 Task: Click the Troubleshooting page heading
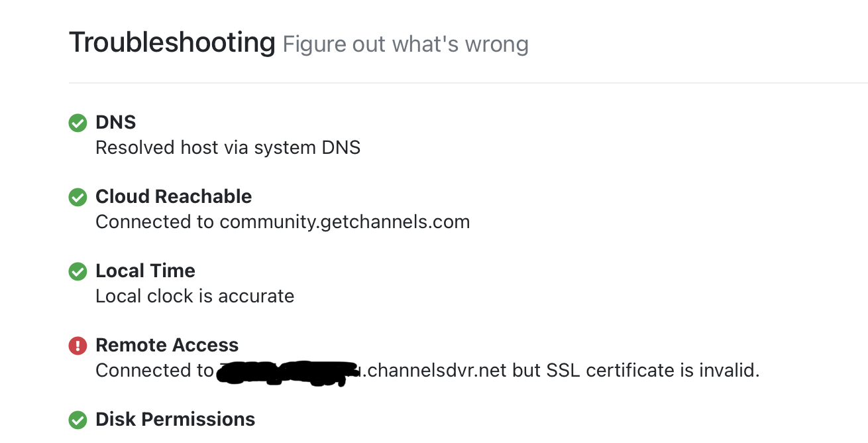[x=172, y=43]
